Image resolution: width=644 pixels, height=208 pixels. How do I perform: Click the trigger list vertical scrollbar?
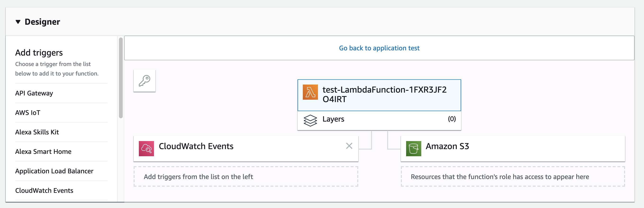click(121, 78)
